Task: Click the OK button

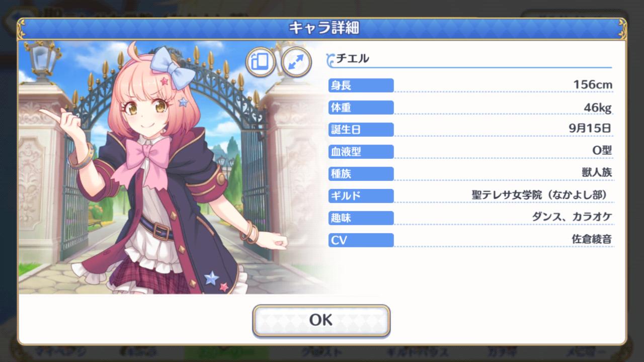Action: (321, 320)
